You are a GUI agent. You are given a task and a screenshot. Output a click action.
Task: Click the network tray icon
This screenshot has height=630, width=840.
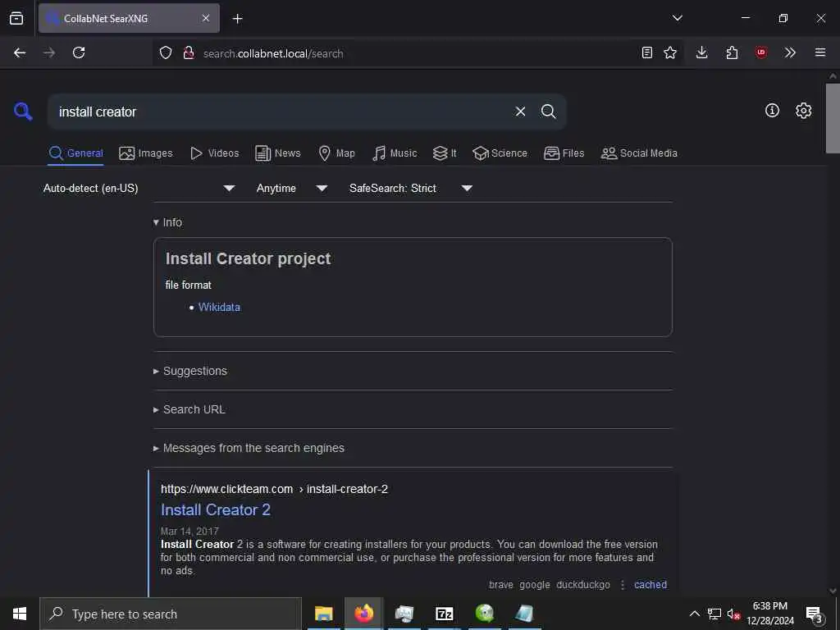click(714, 614)
